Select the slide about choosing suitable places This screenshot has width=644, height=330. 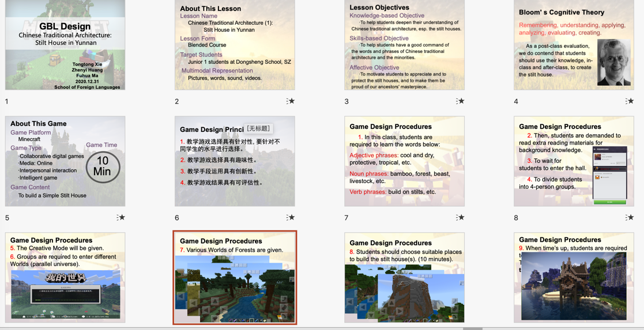pos(404,278)
